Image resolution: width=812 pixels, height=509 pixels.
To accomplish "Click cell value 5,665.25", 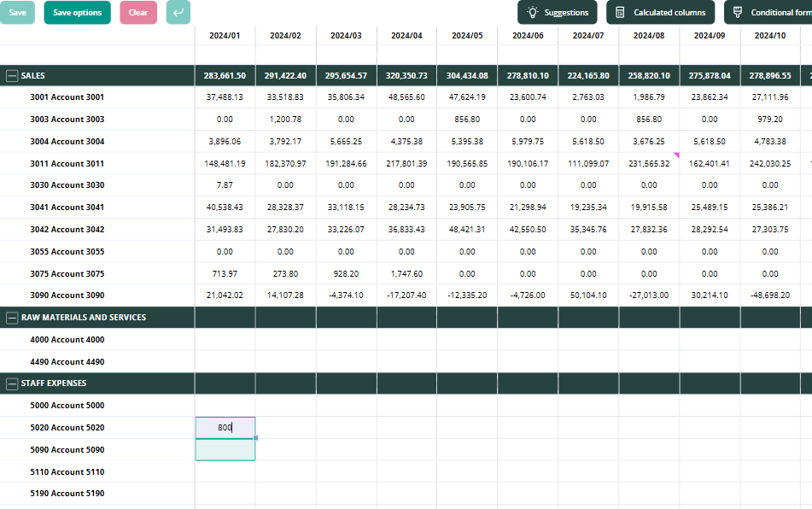I will (x=346, y=142).
